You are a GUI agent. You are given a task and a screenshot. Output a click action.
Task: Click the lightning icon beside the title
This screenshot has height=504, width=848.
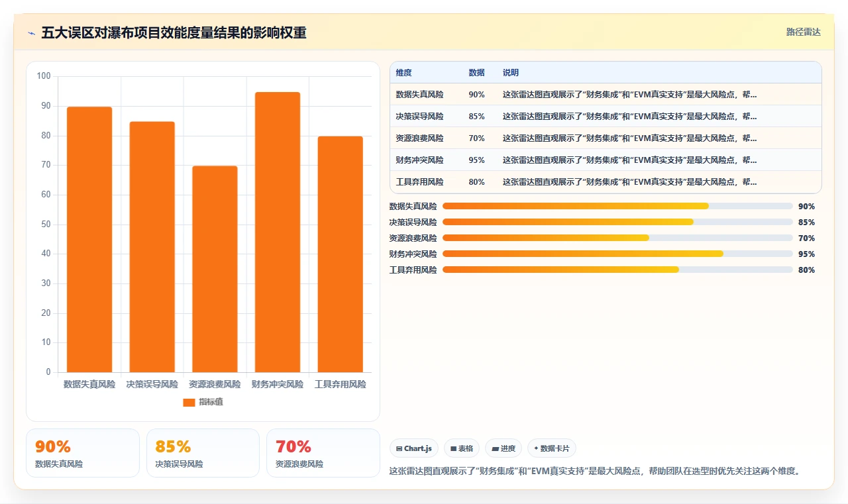[31, 33]
